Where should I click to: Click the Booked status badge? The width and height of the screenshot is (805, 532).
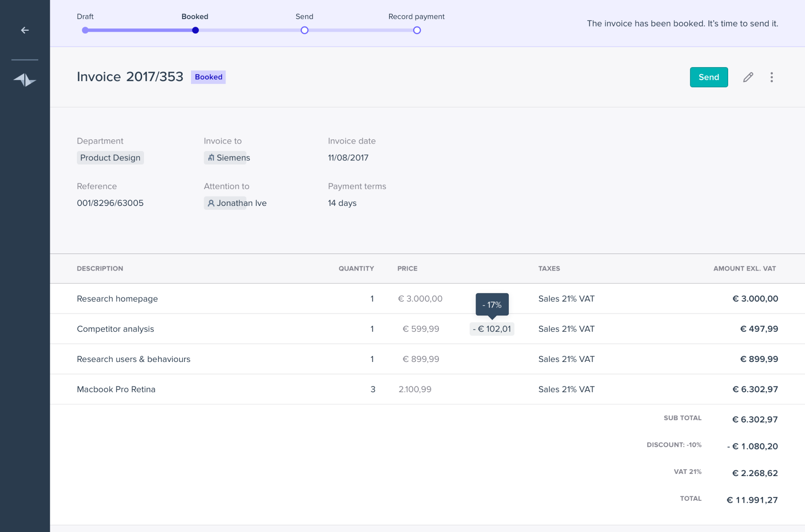[208, 77]
